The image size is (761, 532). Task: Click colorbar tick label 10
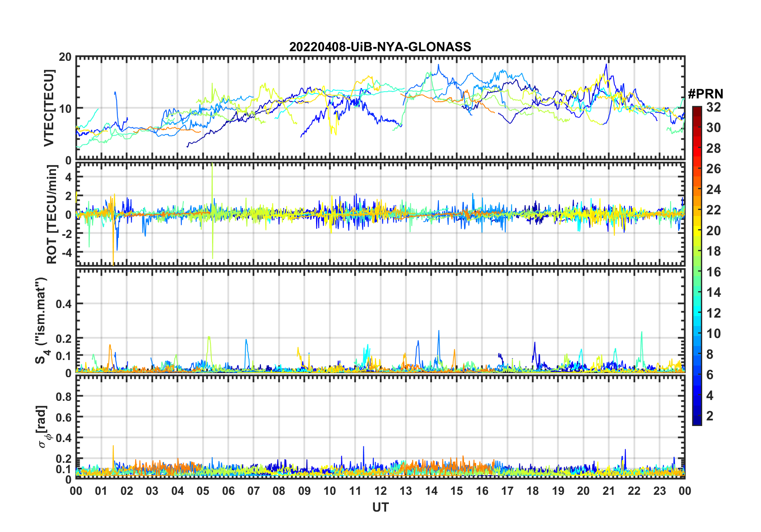713,333
